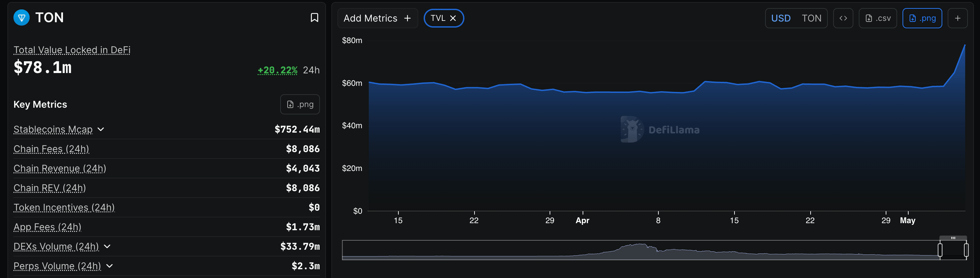
Task: Click the App Fees (24h) label
Action: tap(47, 227)
